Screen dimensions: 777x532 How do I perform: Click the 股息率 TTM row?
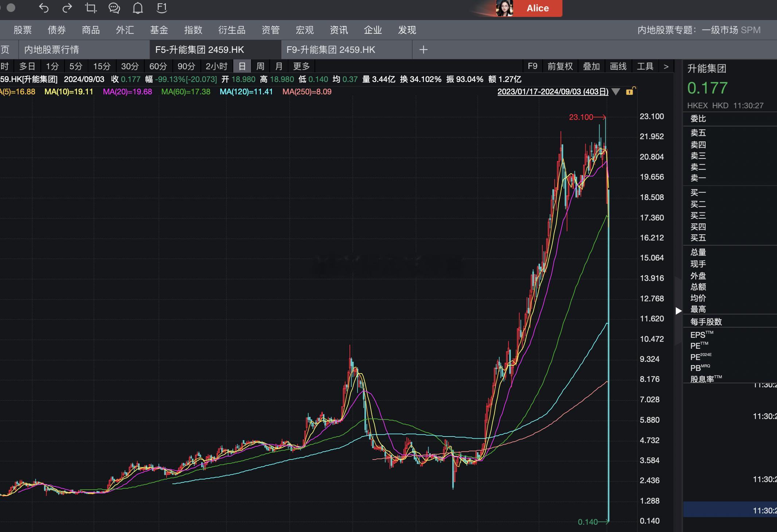click(730, 379)
